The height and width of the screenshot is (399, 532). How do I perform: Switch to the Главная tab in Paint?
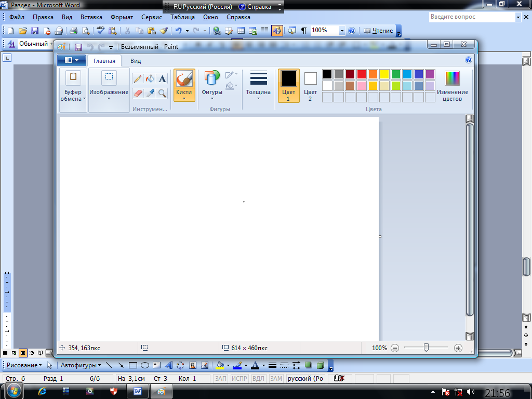tap(104, 61)
